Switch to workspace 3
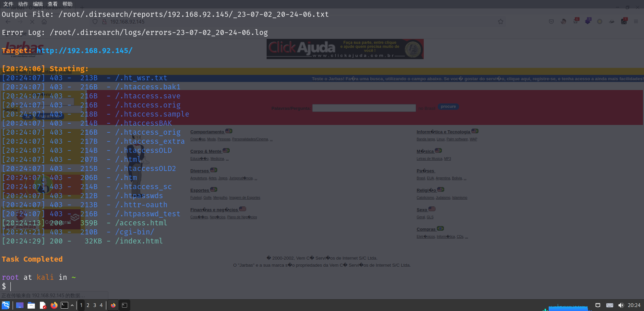The image size is (644, 311). pyautogui.click(x=95, y=305)
